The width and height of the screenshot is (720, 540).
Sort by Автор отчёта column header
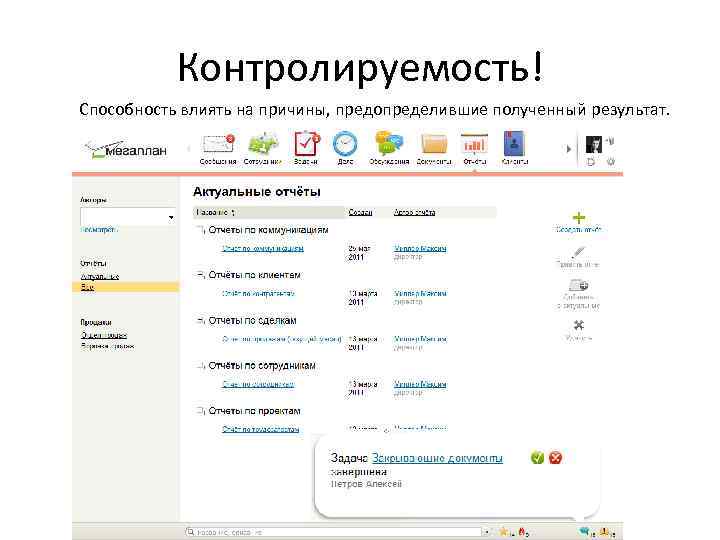(x=414, y=212)
